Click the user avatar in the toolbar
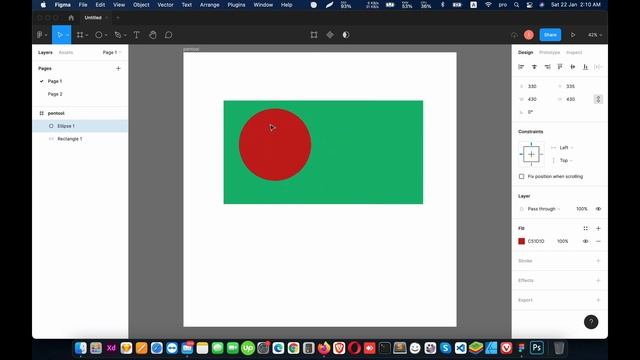 [x=529, y=35]
